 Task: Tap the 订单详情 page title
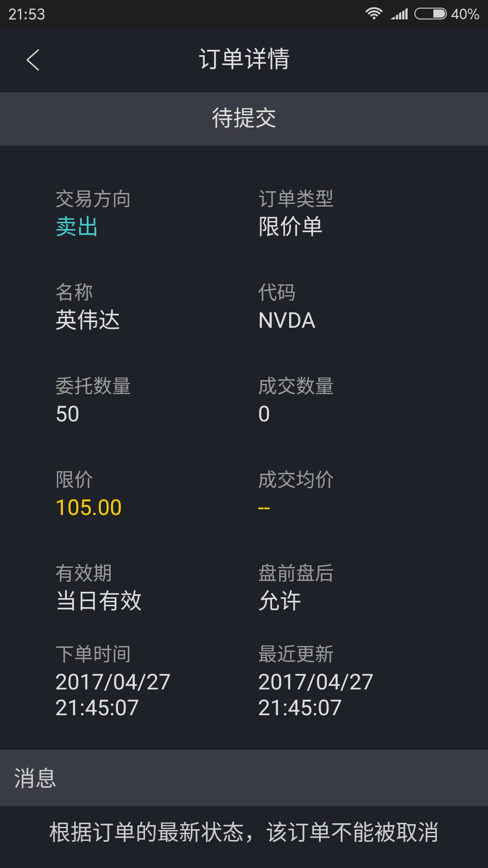click(244, 59)
